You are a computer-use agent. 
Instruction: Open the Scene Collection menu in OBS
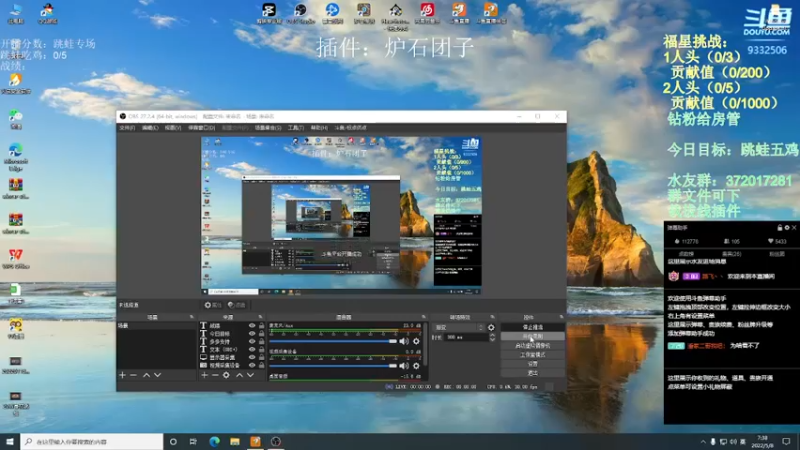click(x=268, y=128)
